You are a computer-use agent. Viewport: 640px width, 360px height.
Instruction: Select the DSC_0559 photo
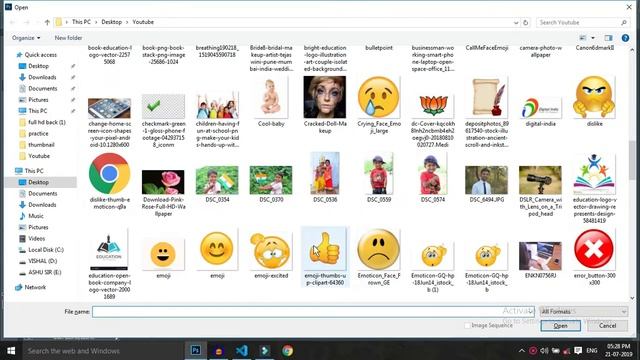(x=379, y=177)
